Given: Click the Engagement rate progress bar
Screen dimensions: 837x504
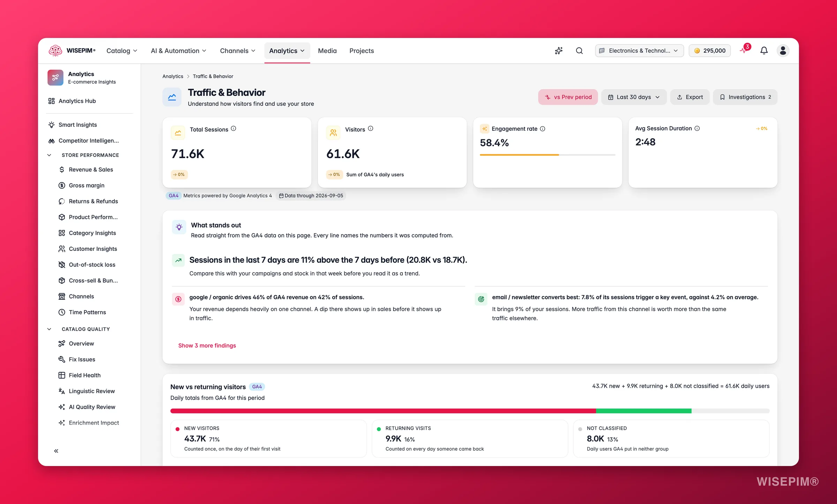Looking at the screenshot, I should tap(548, 155).
